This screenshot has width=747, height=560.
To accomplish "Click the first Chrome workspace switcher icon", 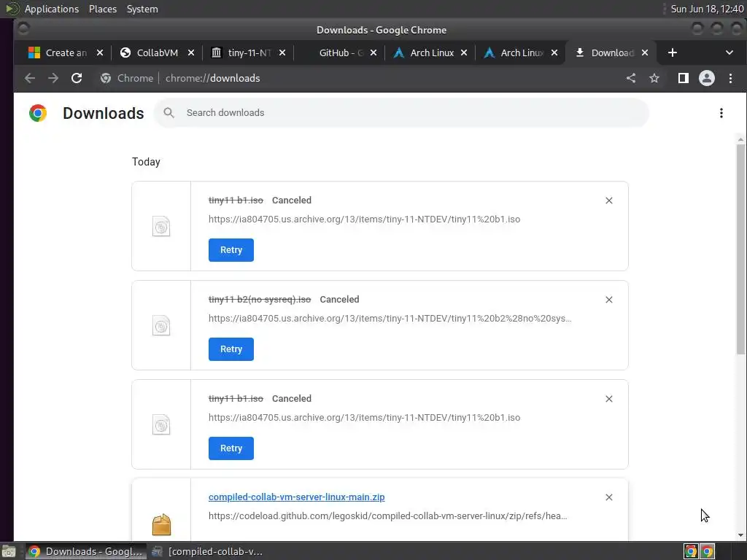I will tap(691, 551).
